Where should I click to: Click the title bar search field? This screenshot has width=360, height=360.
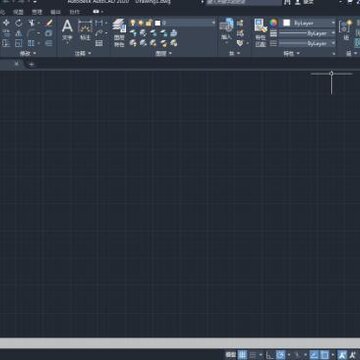point(244,2)
